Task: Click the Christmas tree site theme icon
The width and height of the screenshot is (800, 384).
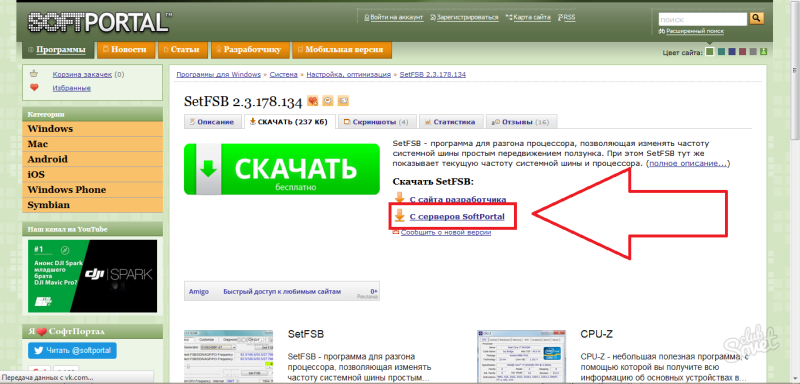Action: tap(763, 52)
